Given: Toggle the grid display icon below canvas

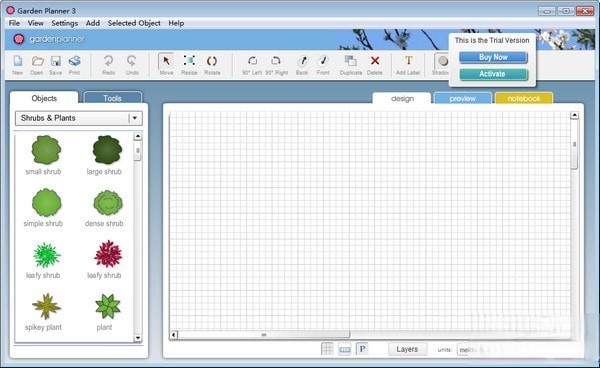Looking at the screenshot, I should [x=327, y=348].
